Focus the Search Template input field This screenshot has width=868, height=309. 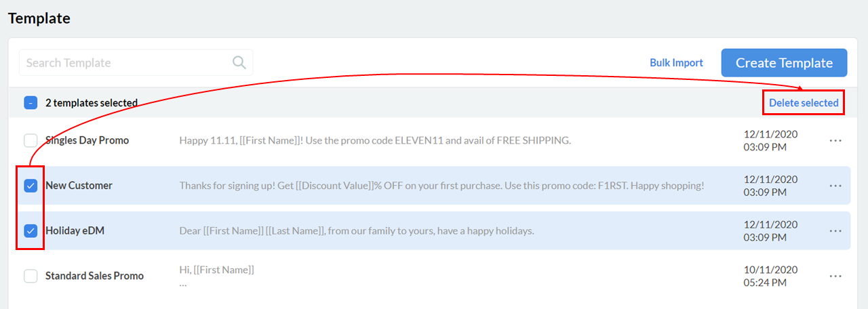(125, 62)
